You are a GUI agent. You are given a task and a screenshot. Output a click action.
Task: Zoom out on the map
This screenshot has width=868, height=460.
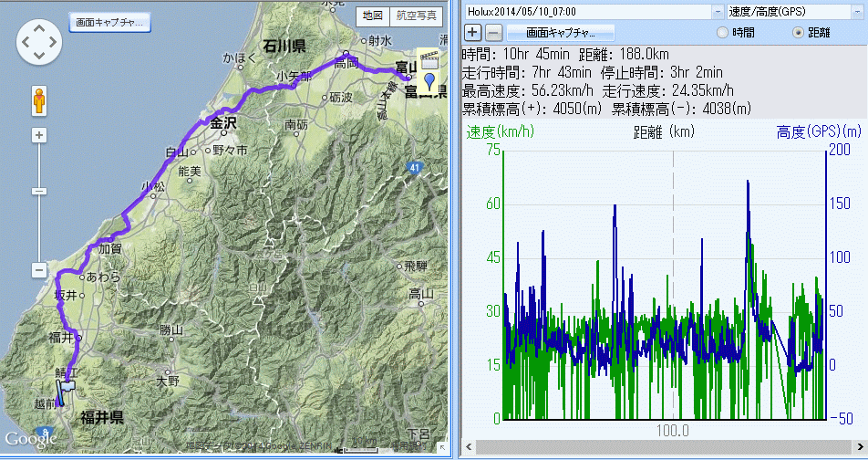[x=39, y=270]
